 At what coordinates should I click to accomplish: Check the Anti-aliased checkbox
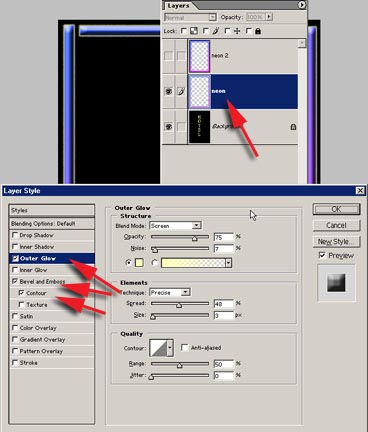coord(184,348)
